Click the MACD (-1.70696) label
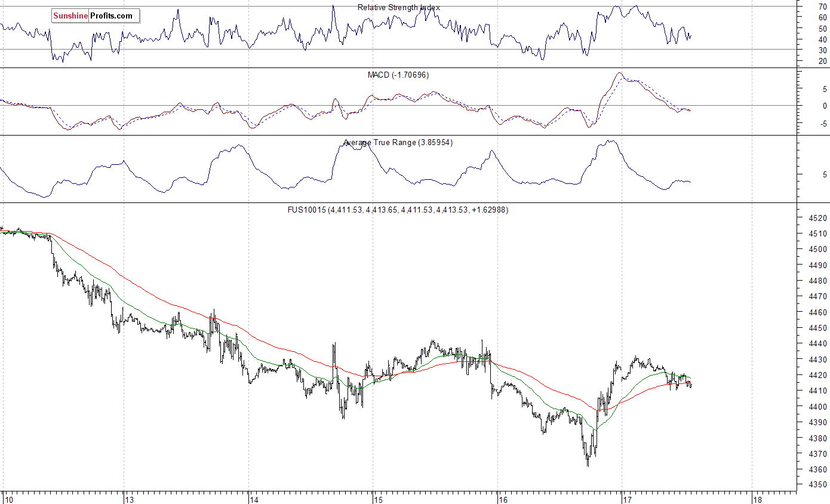Image resolution: width=830 pixels, height=504 pixels. click(x=398, y=75)
